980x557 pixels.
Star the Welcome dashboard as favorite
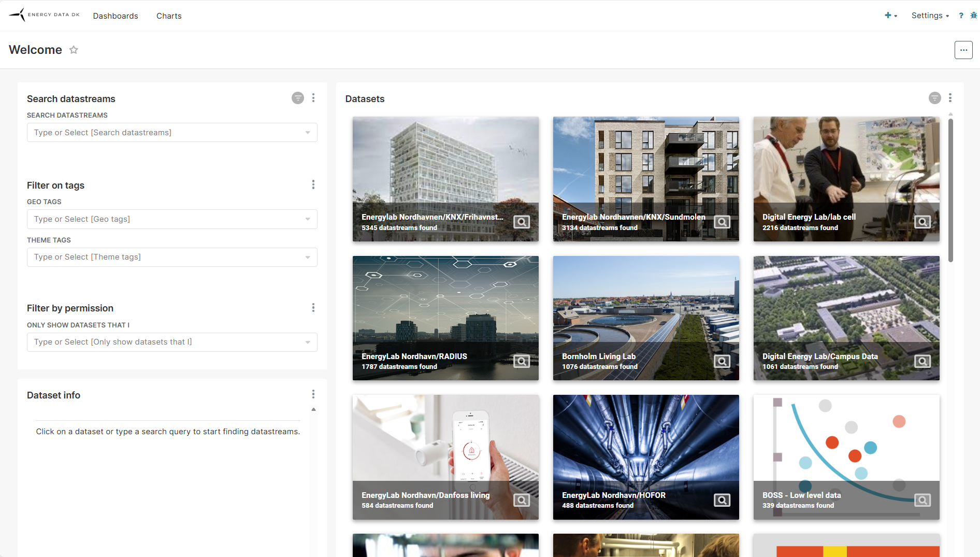coord(74,50)
